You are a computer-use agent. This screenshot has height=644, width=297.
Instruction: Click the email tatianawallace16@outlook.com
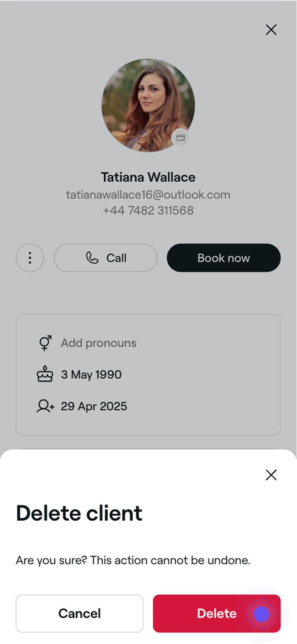(x=148, y=195)
